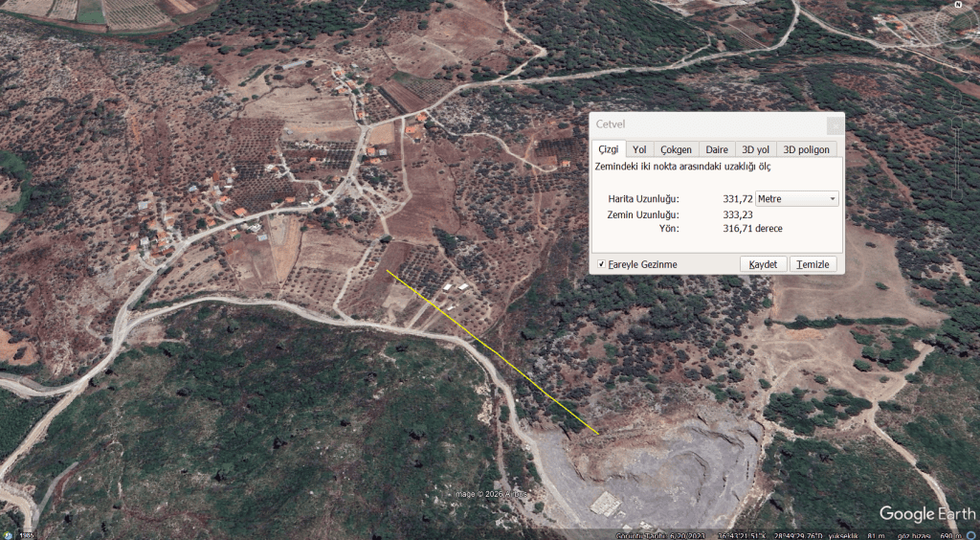This screenshot has width=980, height=540.
Task: Click the Kaydet button
Action: coord(763,264)
